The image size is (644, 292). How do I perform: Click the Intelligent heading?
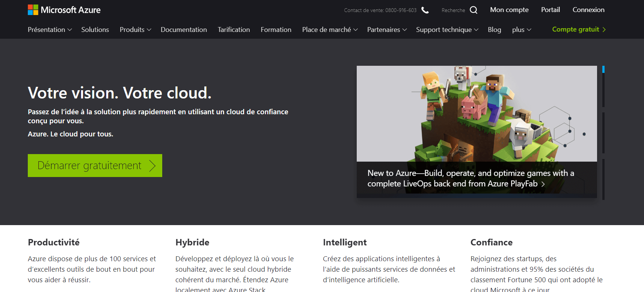coord(345,242)
